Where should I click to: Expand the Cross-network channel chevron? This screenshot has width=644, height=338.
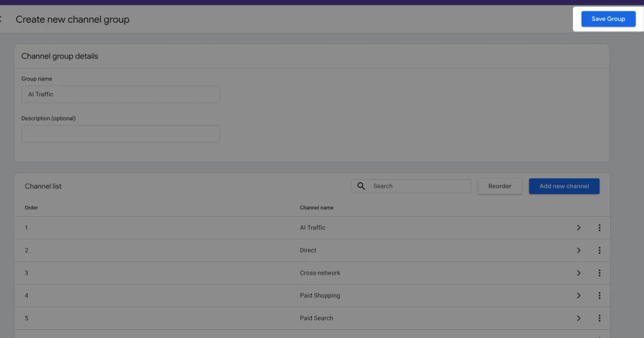(x=579, y=273)
